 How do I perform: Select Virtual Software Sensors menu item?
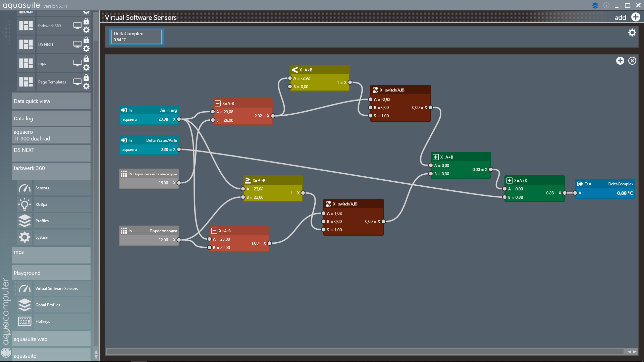[x=56, y=289]
